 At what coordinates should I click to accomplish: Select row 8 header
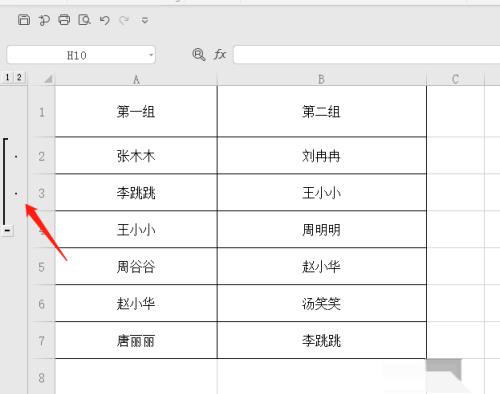pyautogui.click(x=42, y=377)
